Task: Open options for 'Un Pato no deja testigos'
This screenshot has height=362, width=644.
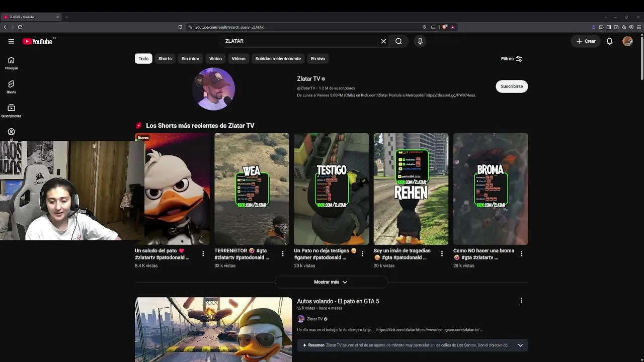Action: pyautogui.click(x=362, y=254)
